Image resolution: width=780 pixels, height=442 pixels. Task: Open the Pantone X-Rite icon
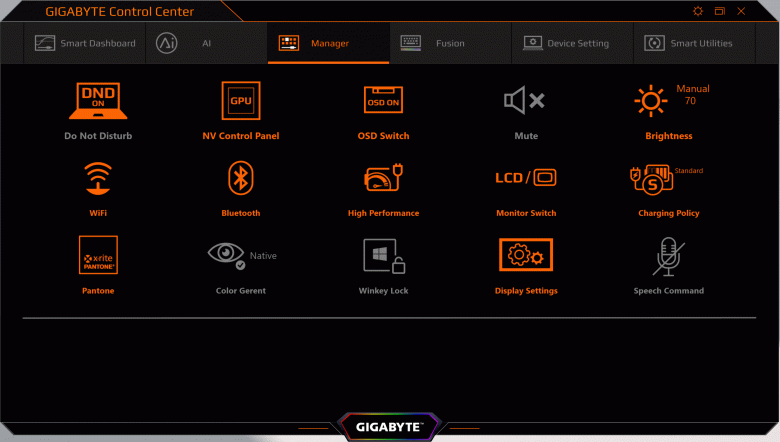98,255
